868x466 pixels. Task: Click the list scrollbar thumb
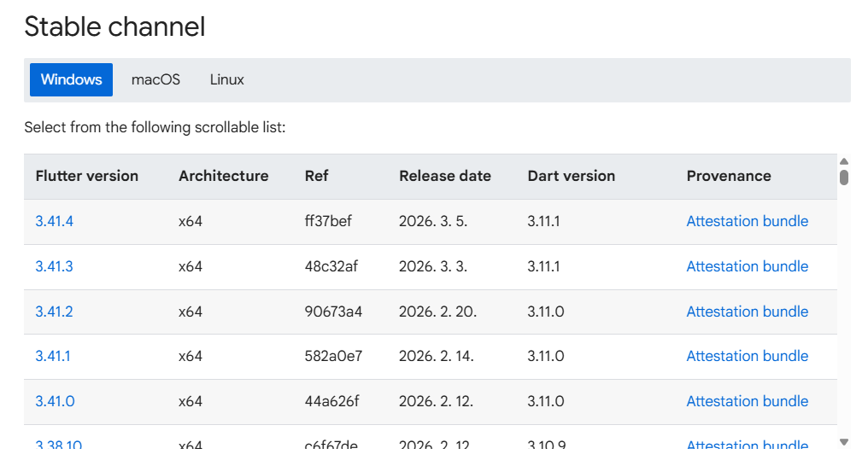[x=844, y=177]
